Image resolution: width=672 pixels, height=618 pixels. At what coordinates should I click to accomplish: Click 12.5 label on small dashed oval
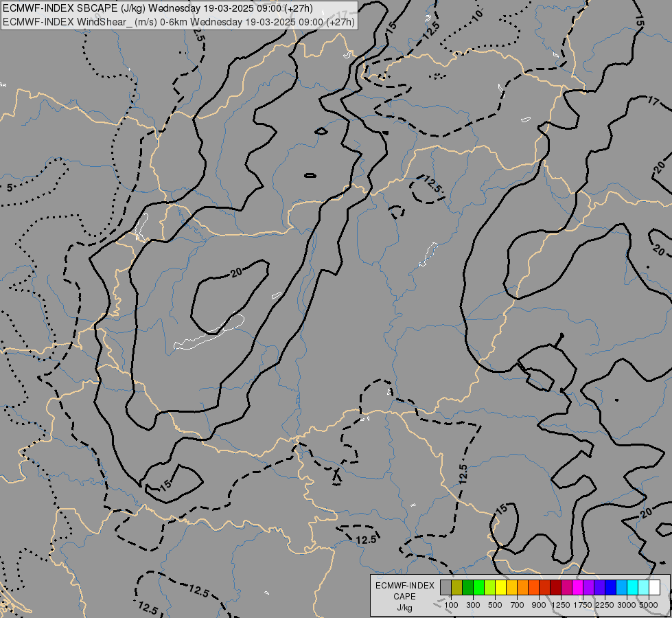pyautogui.click(x=432, y=185)
